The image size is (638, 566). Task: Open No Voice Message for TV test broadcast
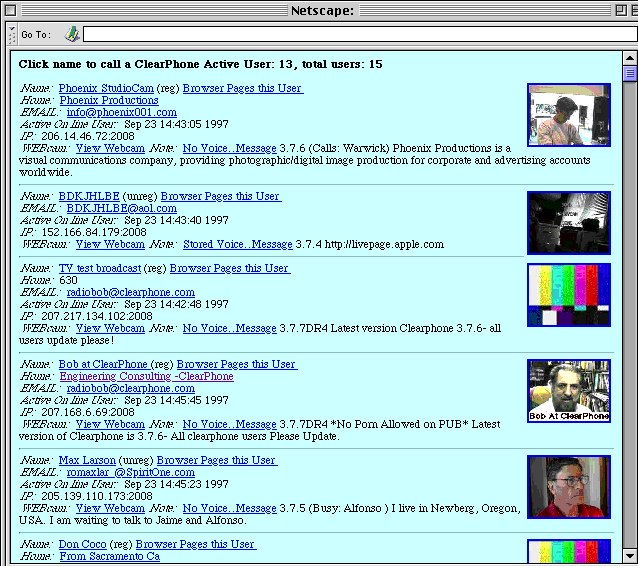(229, 328)
